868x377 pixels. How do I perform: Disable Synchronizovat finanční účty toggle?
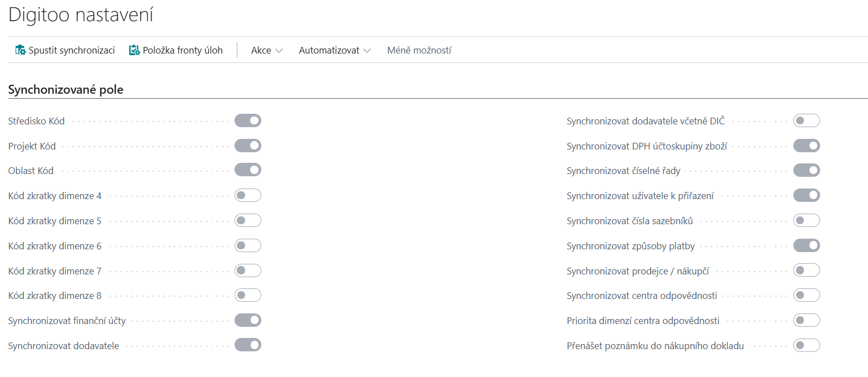point(248,320)
